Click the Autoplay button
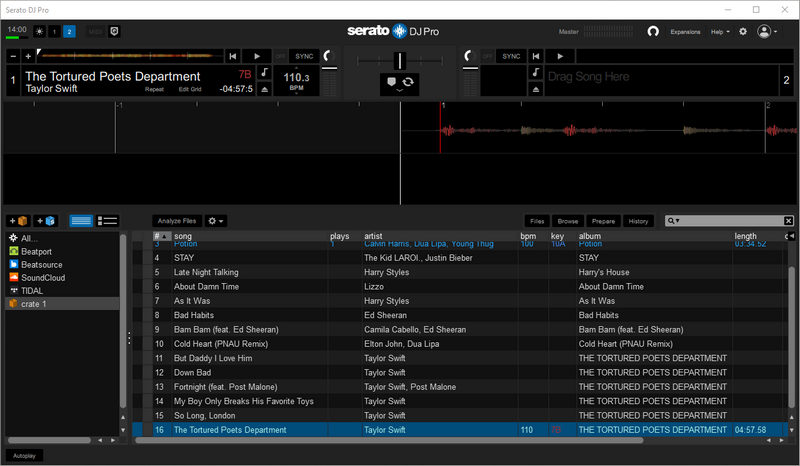 22,455
